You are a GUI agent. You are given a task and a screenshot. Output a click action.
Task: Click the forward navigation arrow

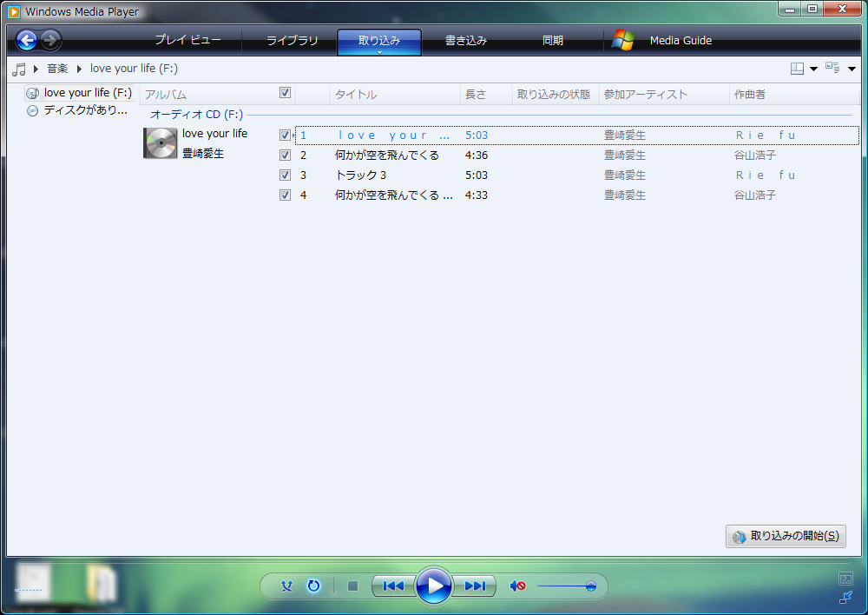tap(50, 40)
